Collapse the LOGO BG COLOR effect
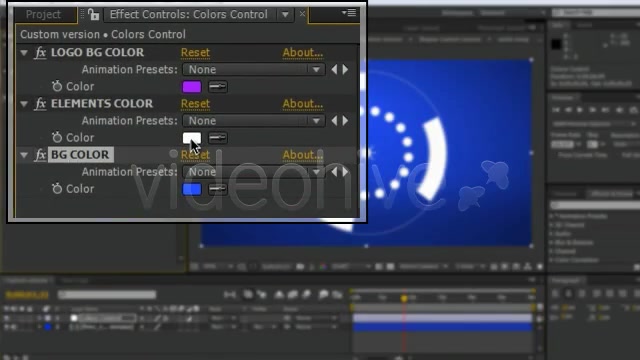 pos(24,53)
